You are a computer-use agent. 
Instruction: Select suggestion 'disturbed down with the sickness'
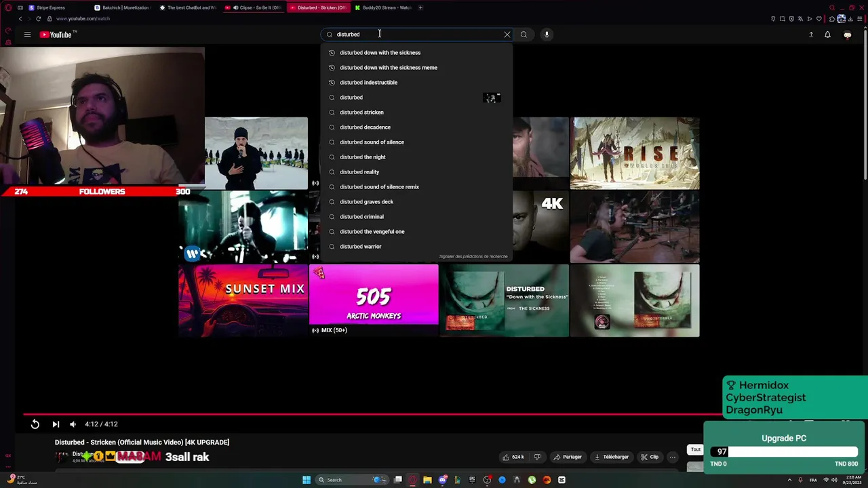coord(417,53)
